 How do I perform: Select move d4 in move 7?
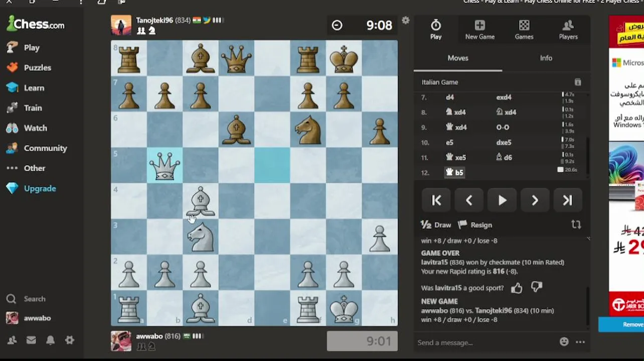coord(450,97)
